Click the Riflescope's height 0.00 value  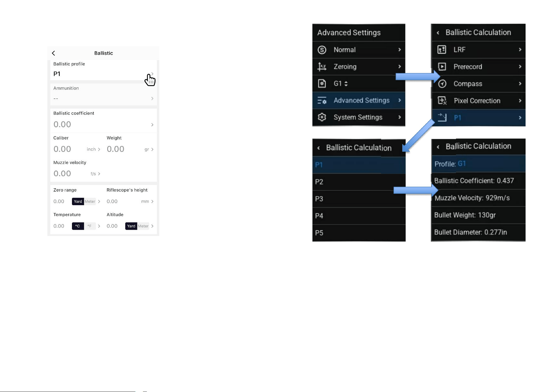coord(112,201)
